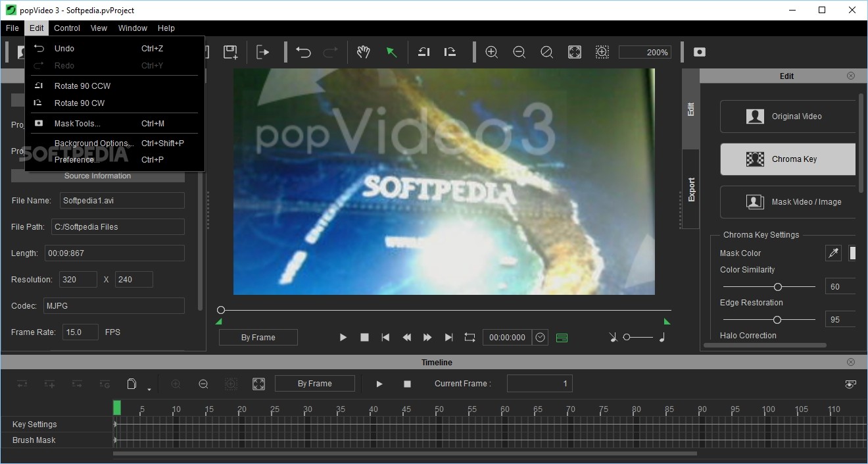Click the Export icon in top toolbar
The height and width of the screenshot is (464, 868).
pyautogui.click(x=263, y=52)
